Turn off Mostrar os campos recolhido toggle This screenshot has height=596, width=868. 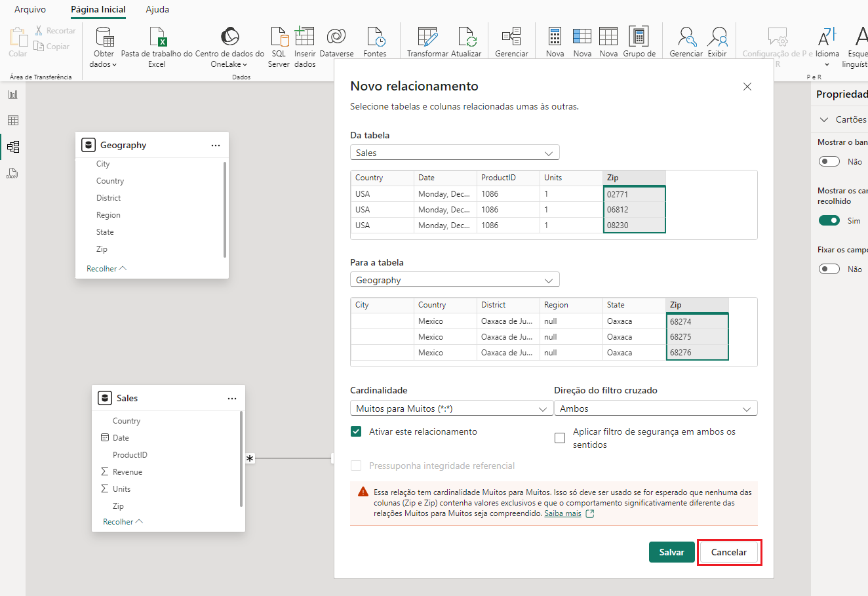click(x=829, y=220)
